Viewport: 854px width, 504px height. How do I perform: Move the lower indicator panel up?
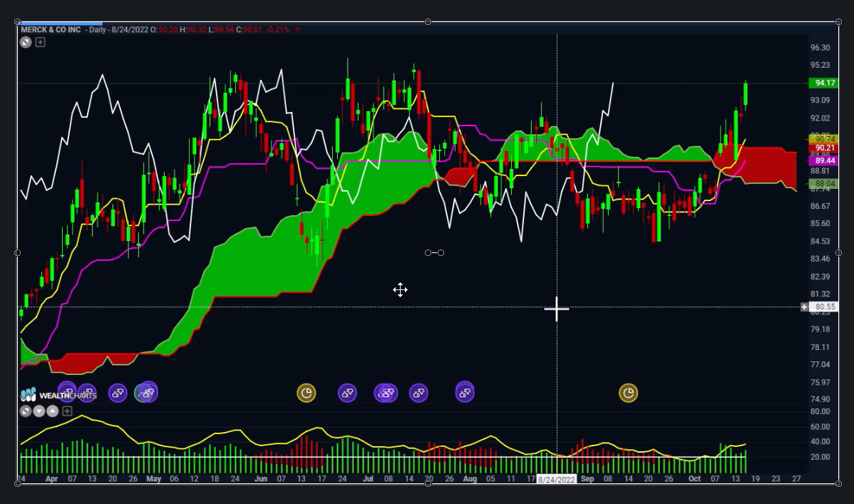52,411
